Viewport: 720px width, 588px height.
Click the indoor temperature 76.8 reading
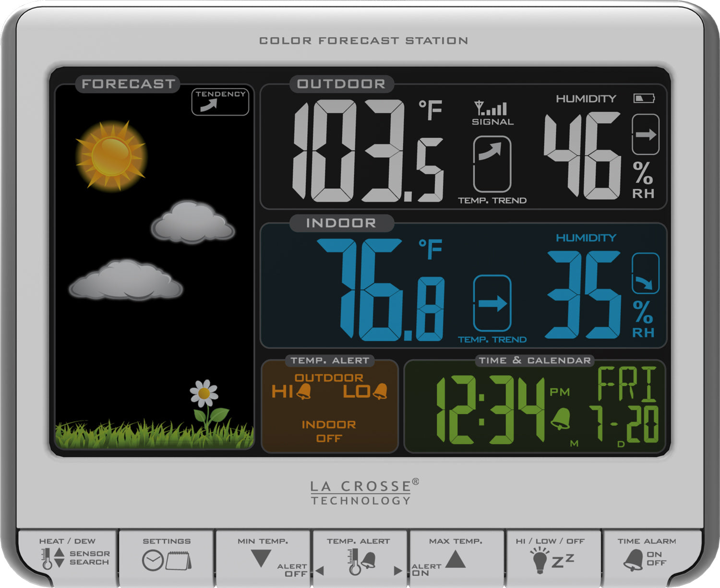[380, 290]
